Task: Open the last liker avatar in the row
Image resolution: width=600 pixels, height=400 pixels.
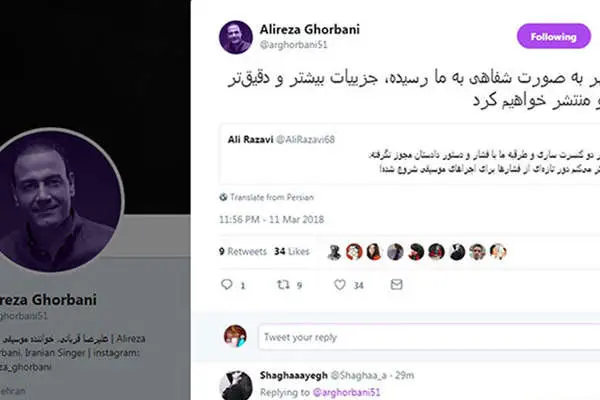Action: tap(498, 252)
